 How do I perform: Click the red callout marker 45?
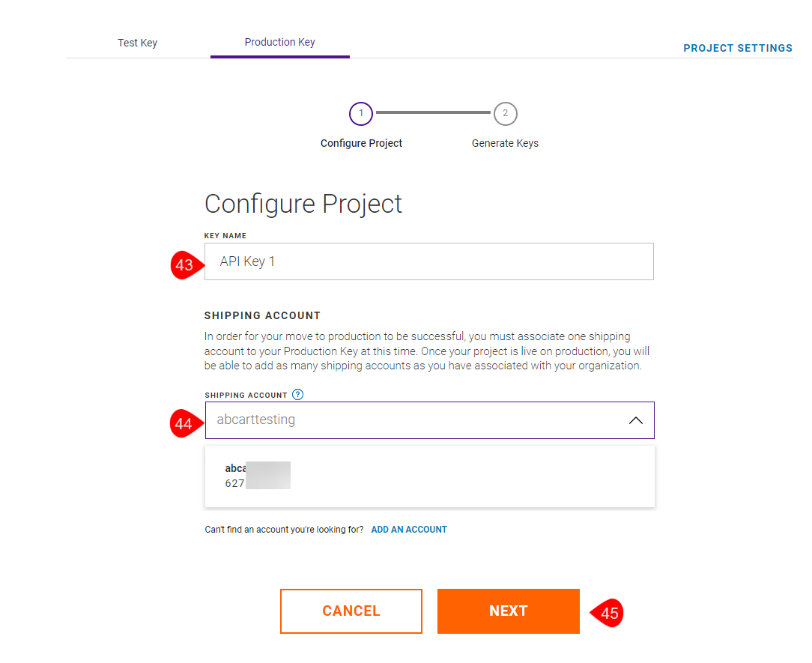(609, 614)
